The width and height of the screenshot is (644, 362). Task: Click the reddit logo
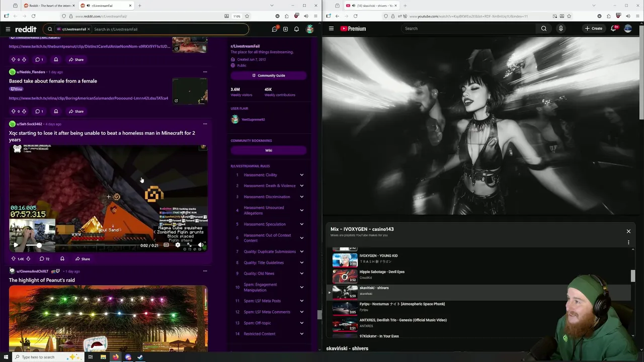click(26, 29)
